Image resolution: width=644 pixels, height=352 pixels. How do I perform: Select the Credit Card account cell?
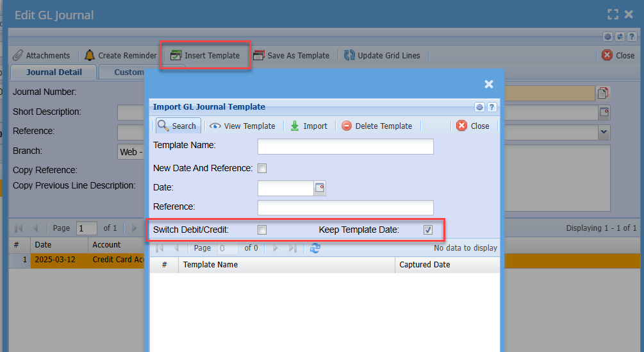117,260
